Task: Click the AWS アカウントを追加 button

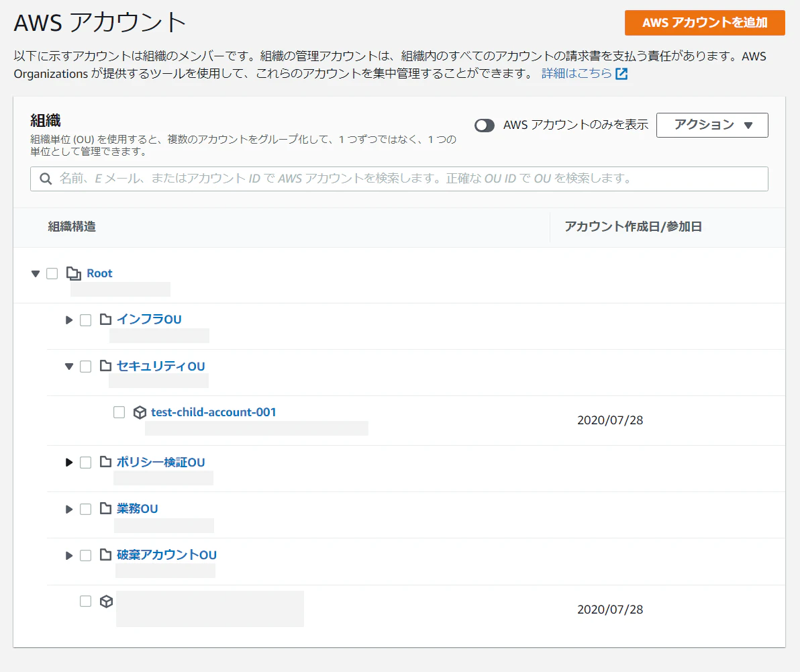Action: 705,22
